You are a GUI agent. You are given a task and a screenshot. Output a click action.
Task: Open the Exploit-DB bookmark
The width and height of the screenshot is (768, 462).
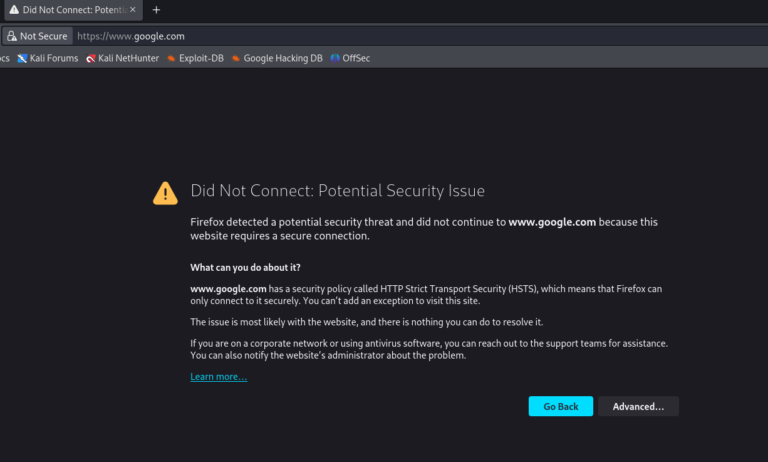coord(195,58)
